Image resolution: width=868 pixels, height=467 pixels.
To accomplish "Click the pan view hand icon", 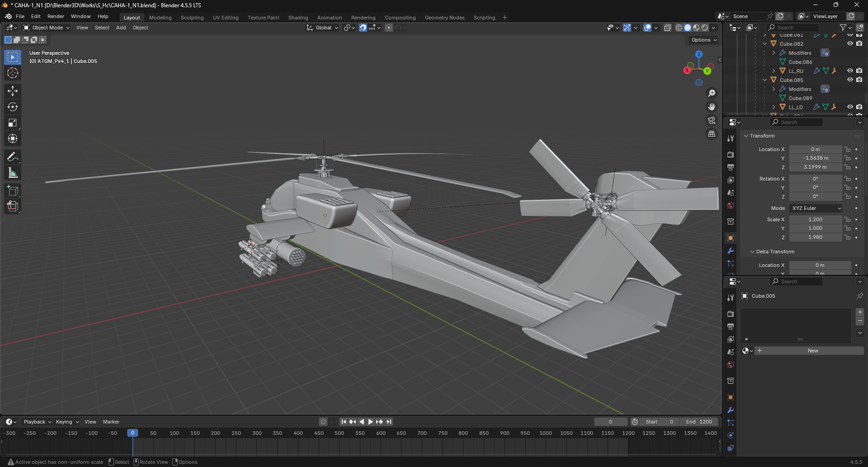I will coord(712,107).
